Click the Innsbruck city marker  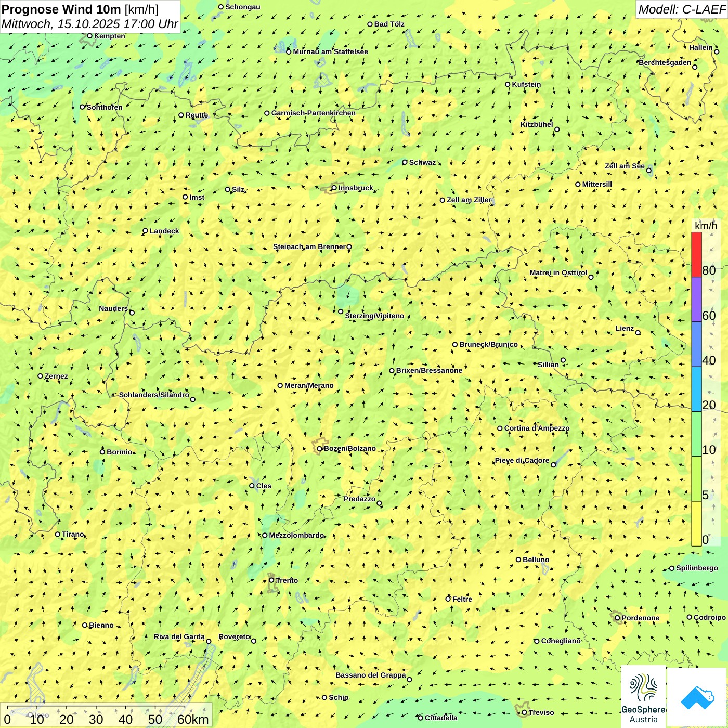pos(334,188)
